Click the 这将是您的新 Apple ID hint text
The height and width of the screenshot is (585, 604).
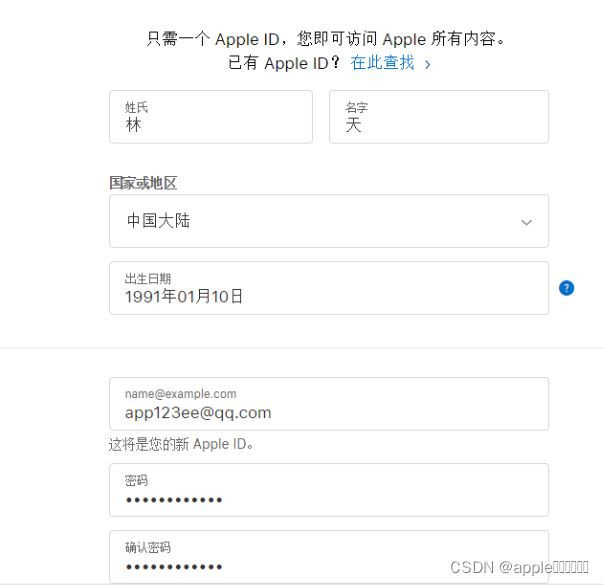[x=181, y=444]
